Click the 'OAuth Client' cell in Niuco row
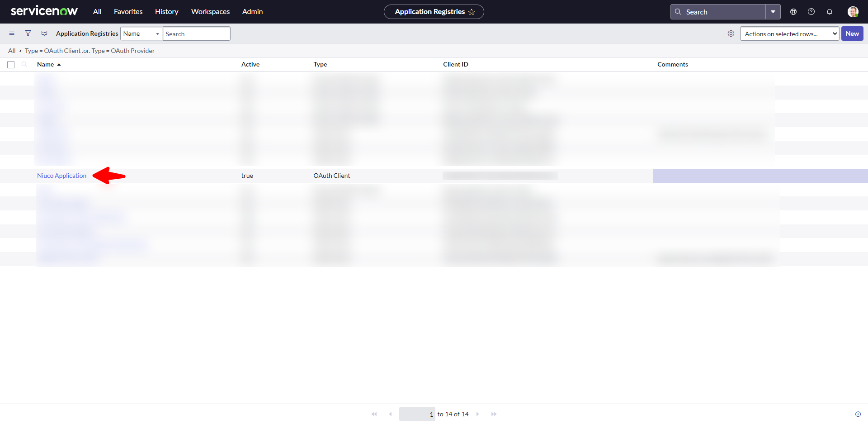The width and height of the screenshot is (868, 424). point(332,176)
